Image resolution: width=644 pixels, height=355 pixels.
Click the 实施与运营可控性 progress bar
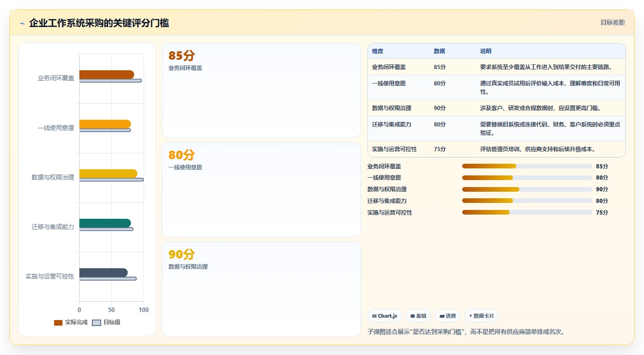[527, 213]
